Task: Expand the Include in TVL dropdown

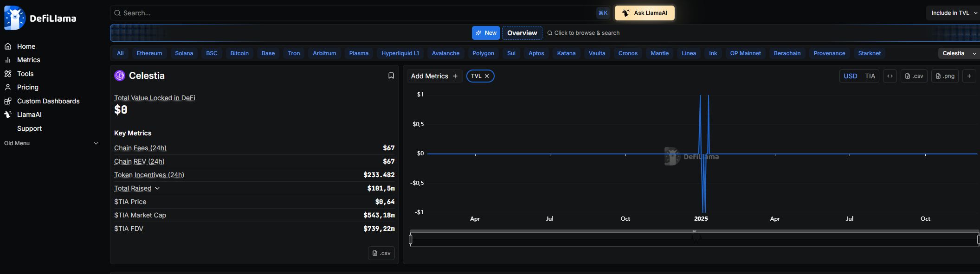Action: point(954,13)
